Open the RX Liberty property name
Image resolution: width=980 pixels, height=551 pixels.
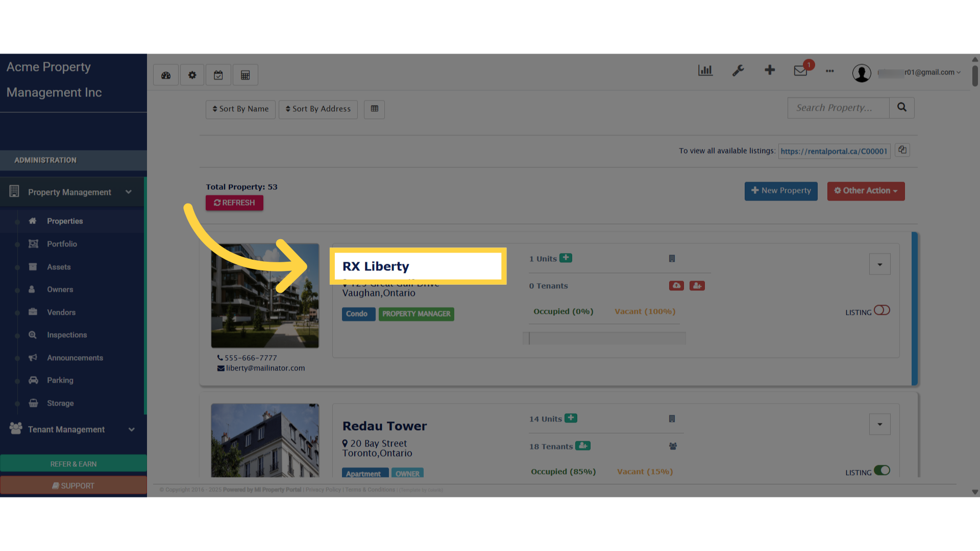(x=376, y=266)
